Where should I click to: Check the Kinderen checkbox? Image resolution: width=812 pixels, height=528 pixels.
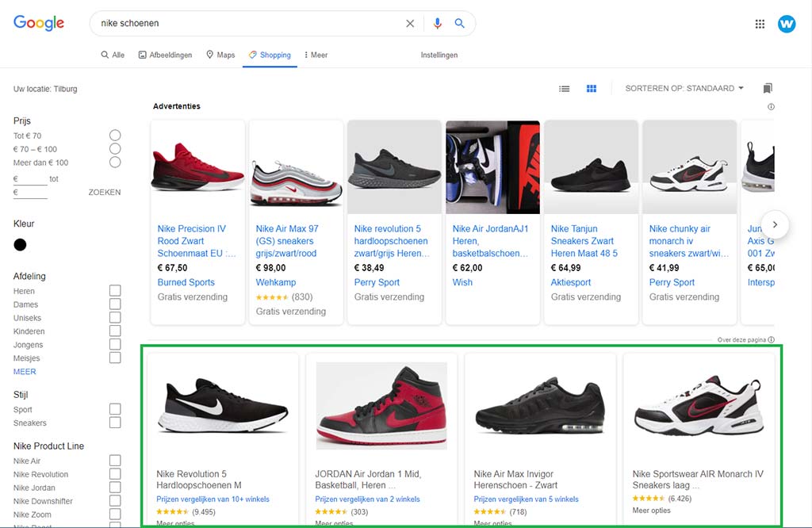pyautogui.click(x=115, y=331)
